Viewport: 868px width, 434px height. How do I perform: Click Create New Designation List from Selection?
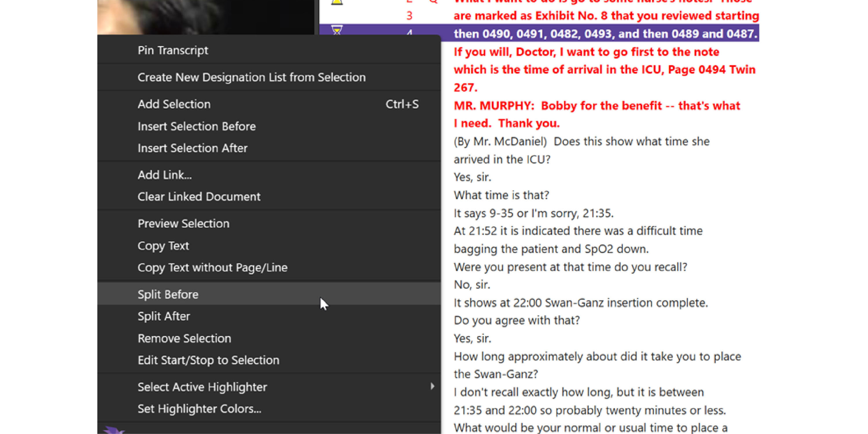251,77
